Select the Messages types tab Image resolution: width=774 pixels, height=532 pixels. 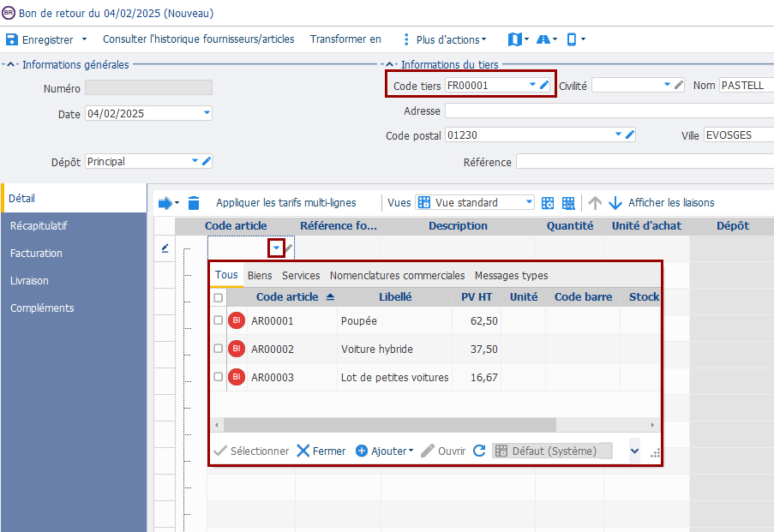[512, 275]
